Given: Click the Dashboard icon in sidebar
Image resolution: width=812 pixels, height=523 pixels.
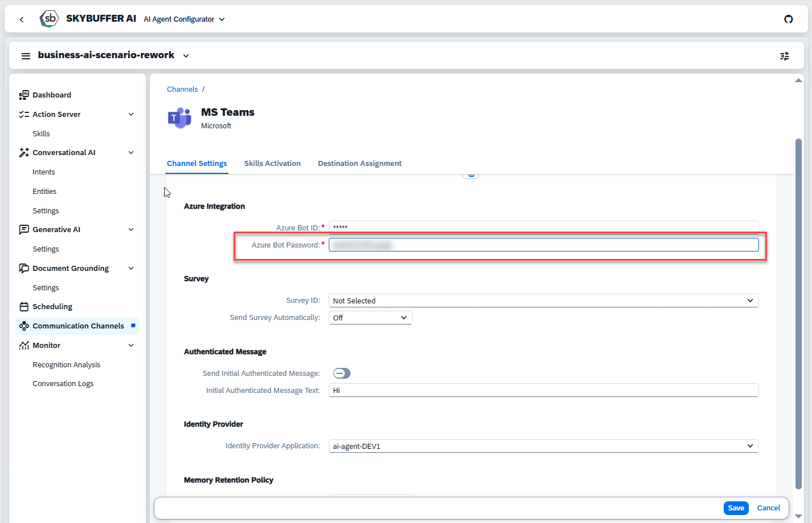Looking at the screenshot, I should point(24,95).
